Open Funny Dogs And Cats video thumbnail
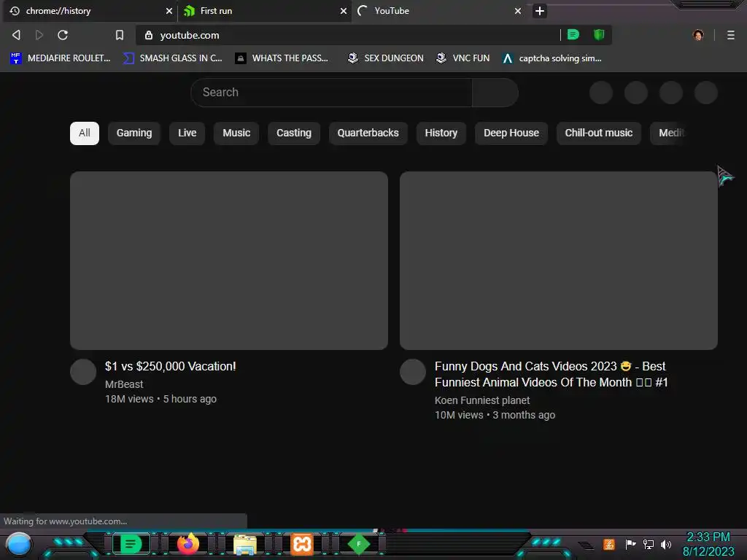Image resolution: width=747 pixels, height=560 pixels. tap(558, 260)
